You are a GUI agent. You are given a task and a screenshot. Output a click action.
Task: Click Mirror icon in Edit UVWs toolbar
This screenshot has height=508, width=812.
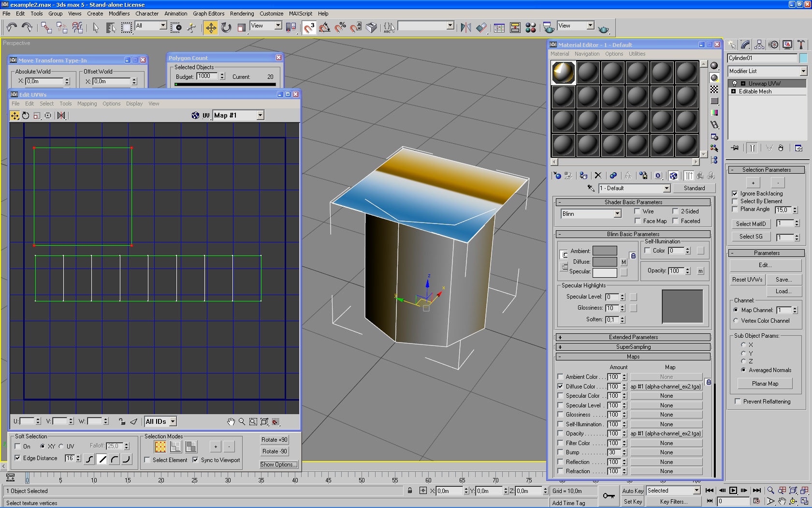point(61,116)
